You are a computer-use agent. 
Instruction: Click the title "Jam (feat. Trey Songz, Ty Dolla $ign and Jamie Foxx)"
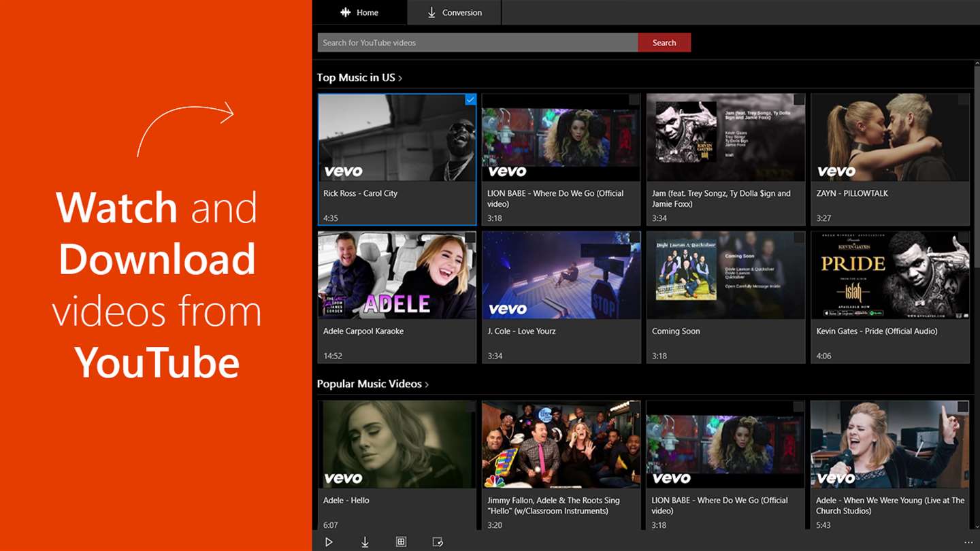pos(721,199)
